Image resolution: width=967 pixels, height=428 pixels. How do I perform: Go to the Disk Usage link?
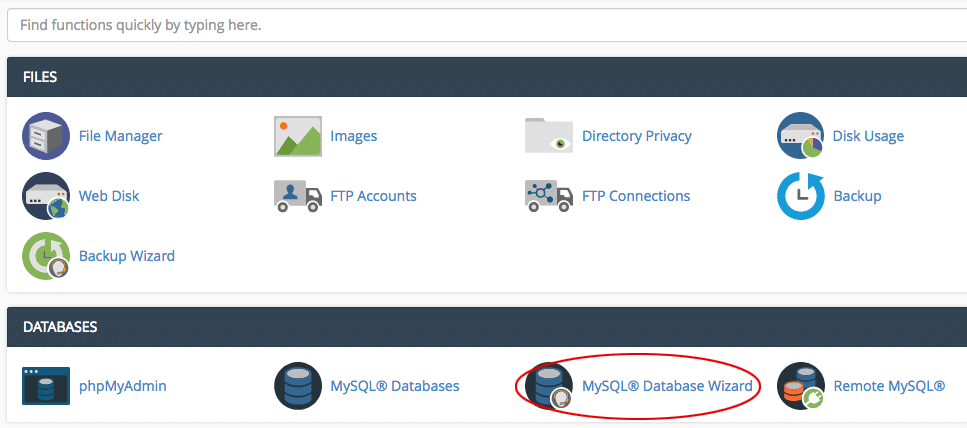(868, 136)
